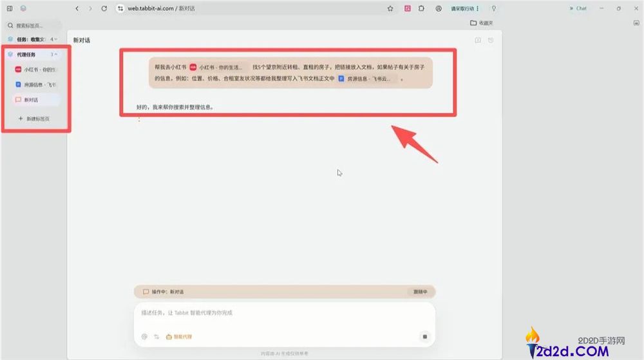
Task: Click the 请采取行动 action button
Action: pyautogui.click(x=462, y=8)
